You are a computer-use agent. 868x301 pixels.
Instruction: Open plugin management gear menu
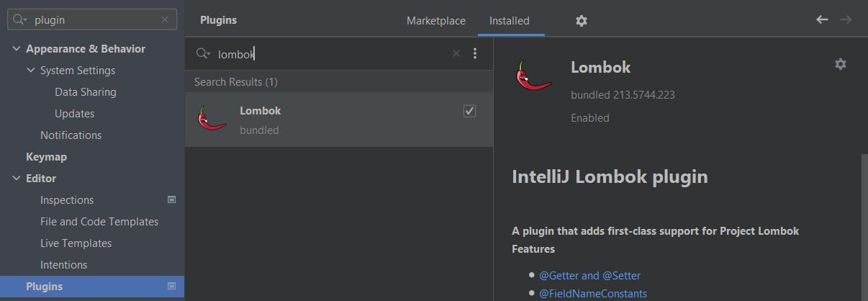point(582,21)
